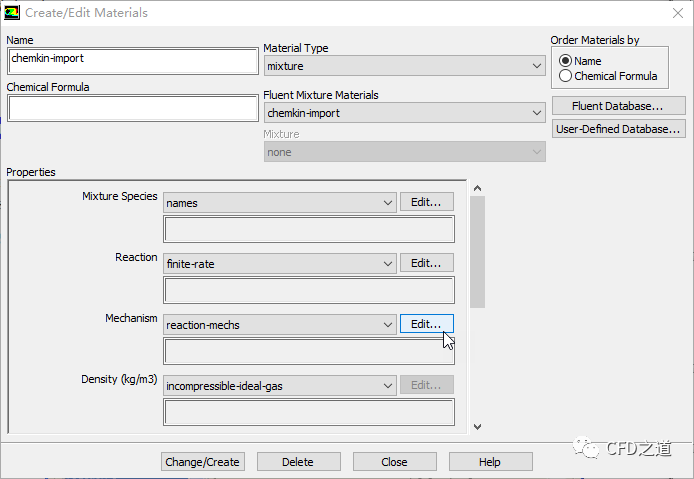This screenshot has width=694, height=479.
Task: Click into the Name input field
Action: tap(132, 60)
